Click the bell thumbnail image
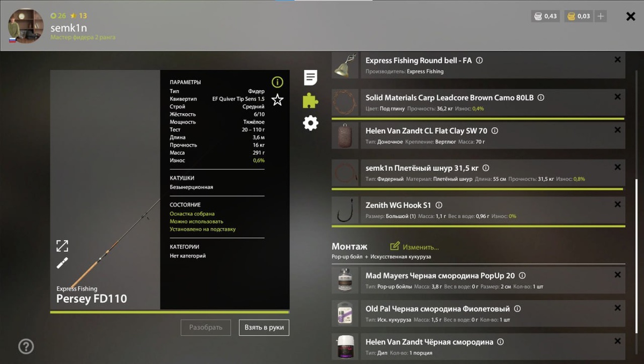Screen dimensions: 644x364 click(345, 65)
